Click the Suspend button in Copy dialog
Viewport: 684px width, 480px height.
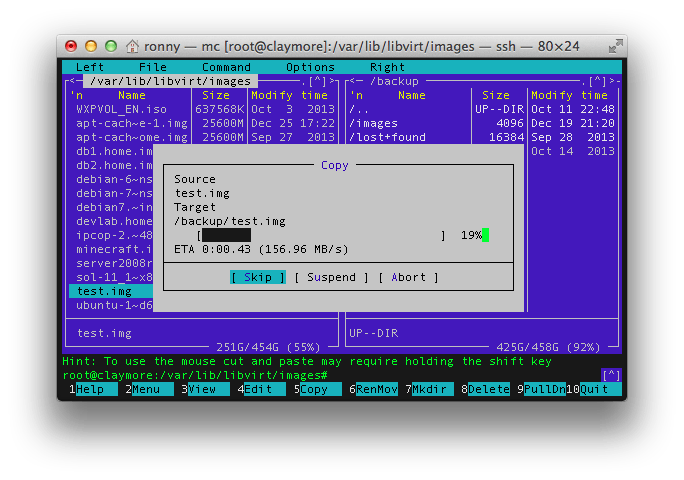(331, 277)
